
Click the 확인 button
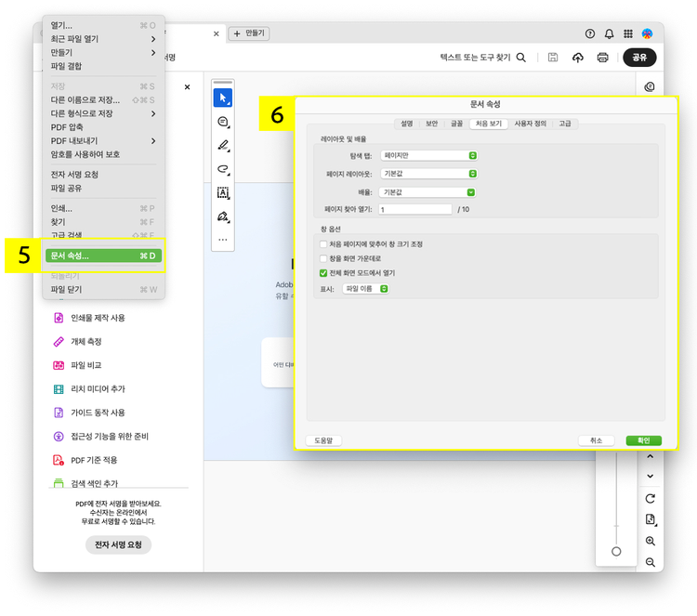coord(644,440)
